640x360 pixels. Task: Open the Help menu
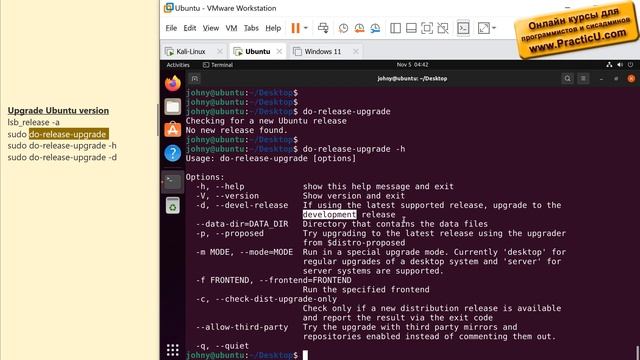tap(273, 28)
